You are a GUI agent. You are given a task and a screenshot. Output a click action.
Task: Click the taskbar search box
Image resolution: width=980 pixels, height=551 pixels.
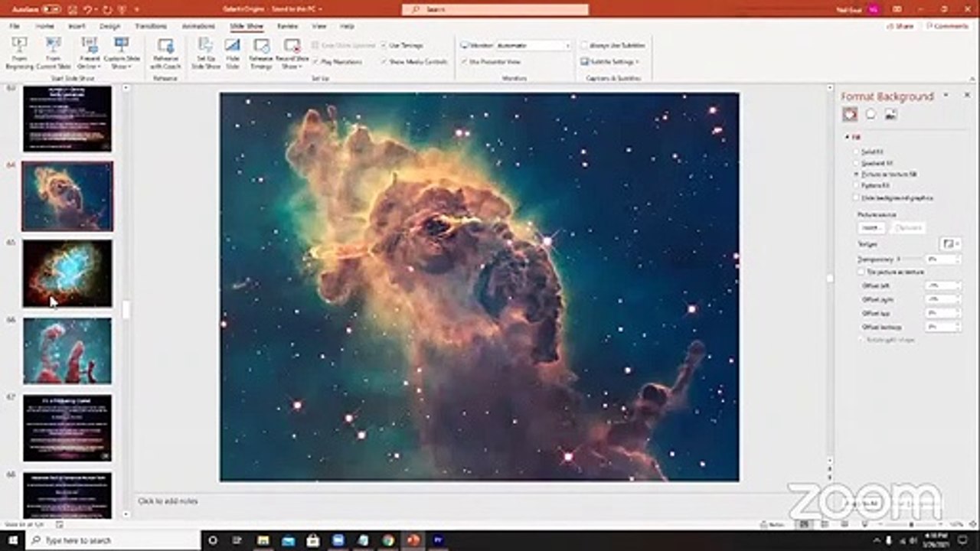113,540
